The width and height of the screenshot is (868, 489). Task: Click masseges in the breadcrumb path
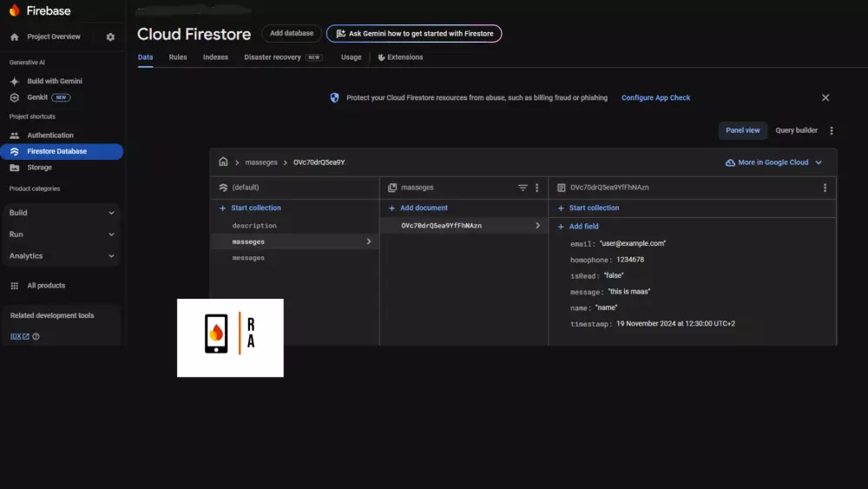click(260, 162)
